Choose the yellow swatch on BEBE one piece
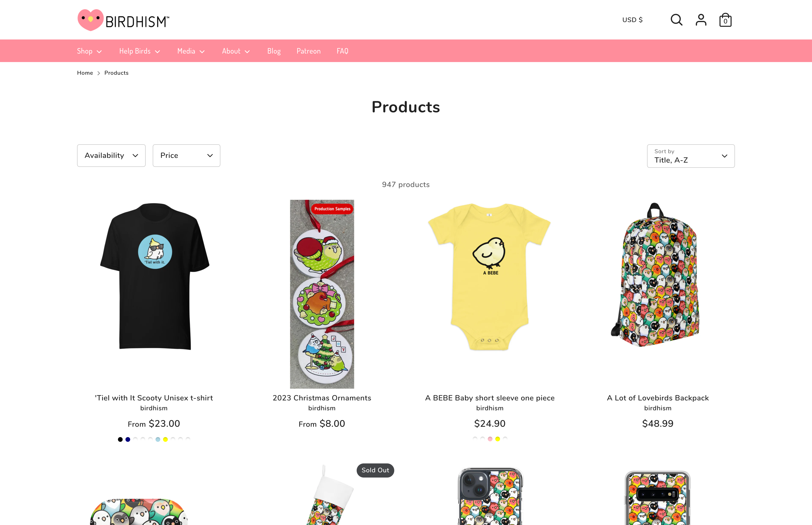The image size is (812, 525). point(497,439)
